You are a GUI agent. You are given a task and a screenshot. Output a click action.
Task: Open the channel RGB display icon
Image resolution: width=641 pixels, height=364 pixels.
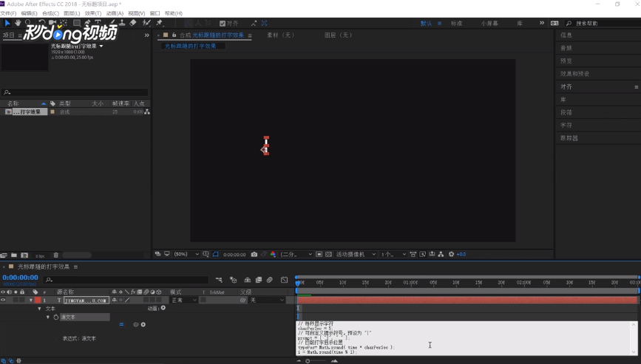click(x=273, y=254)
